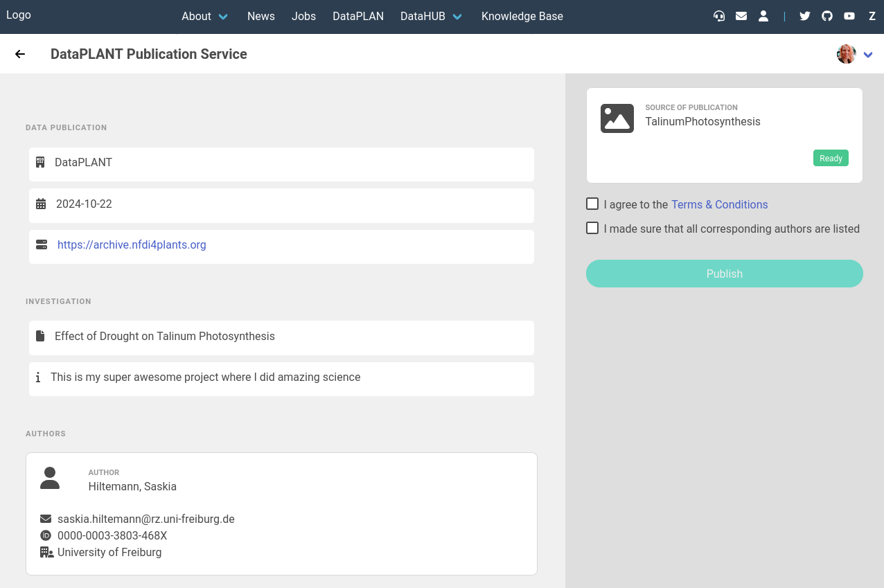Image resolution: width=884 pixels, height=588 pixels.
Task: Click the author name "Hiltemann, Saskia"
Action: click(x=132, y=486)
